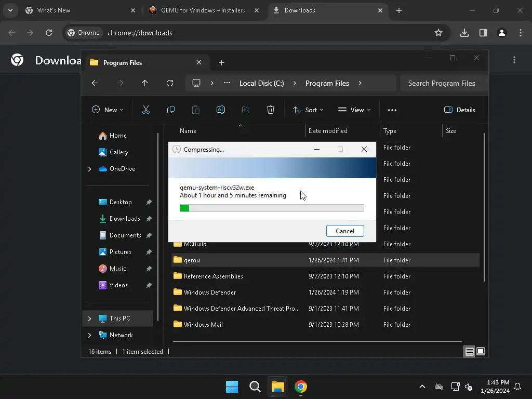This screenshot has height=399, width=532.
Task: Click the Copy icon in File Explorer toolbar
Action: tap(170, 110)
